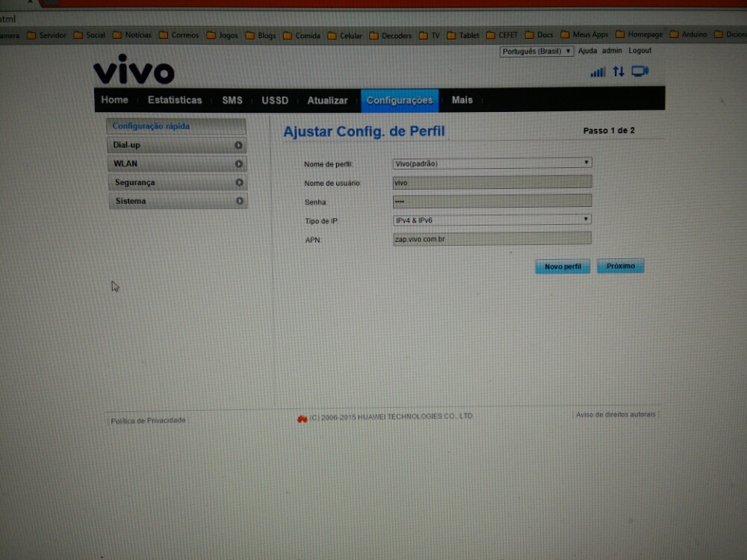
Task: Click the data transfer arrows icon
Action: [x=619, y=72]
